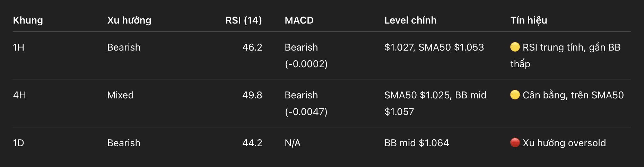Select the 1H timeframe cell
This screenshot has width=644, height=167.
click(19, 47)
